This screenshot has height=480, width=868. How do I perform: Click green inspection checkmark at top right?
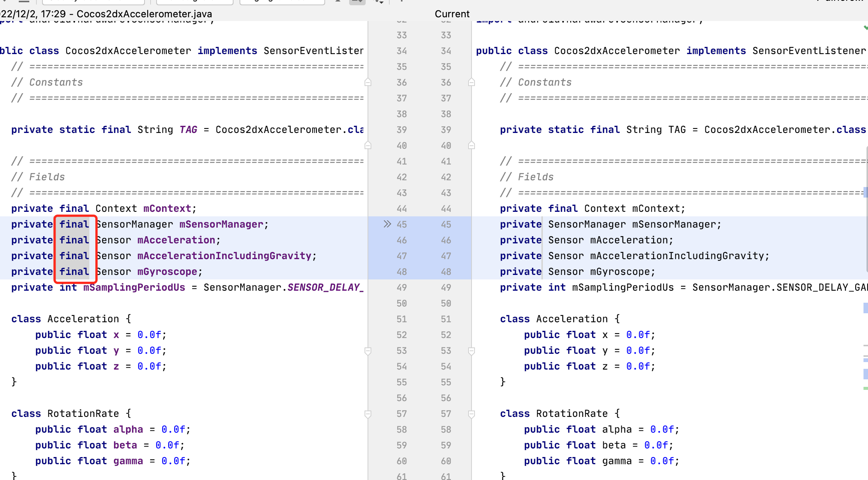[865, 27]
